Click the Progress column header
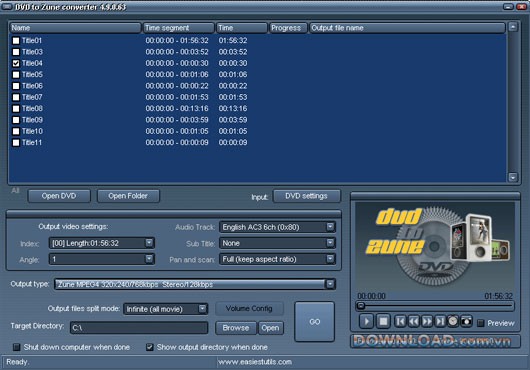The width and height of the screenshot is (530, 370). (x=288, y=28)
